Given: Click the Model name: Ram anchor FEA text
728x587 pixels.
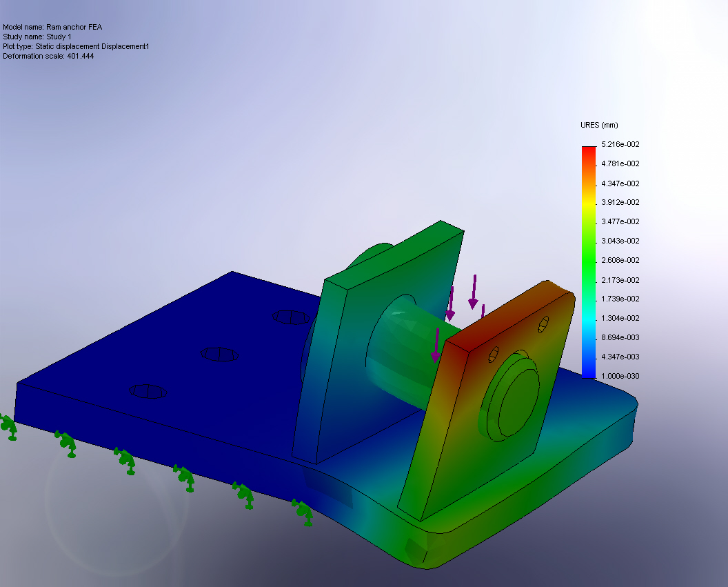Looking at the screenshot, I should pos(53,27).
